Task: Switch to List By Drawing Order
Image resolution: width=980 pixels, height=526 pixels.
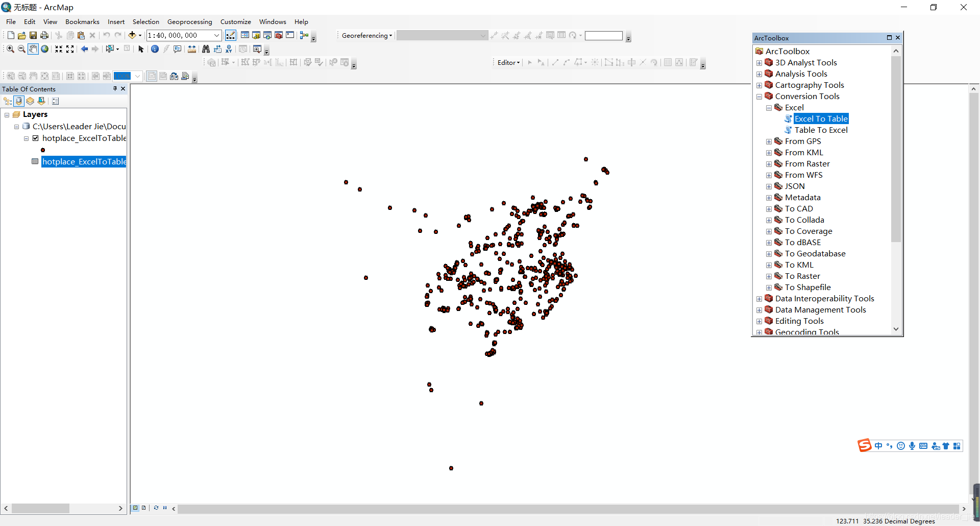Action: [8, 101]
